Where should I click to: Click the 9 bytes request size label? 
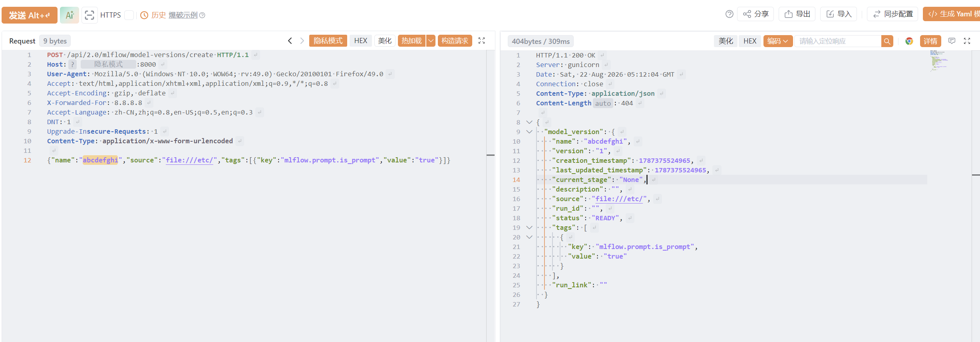(55, 41)
